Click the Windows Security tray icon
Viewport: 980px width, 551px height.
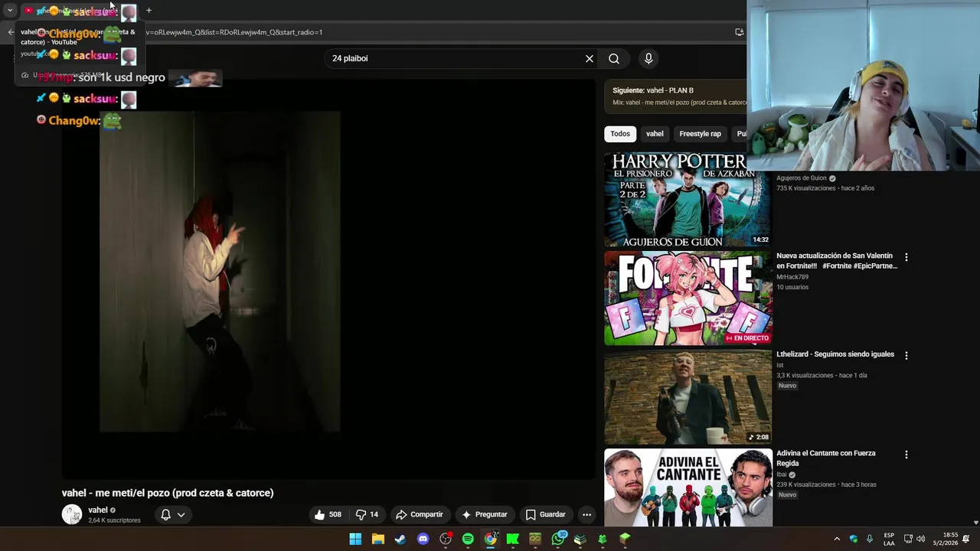pos(854,539)
